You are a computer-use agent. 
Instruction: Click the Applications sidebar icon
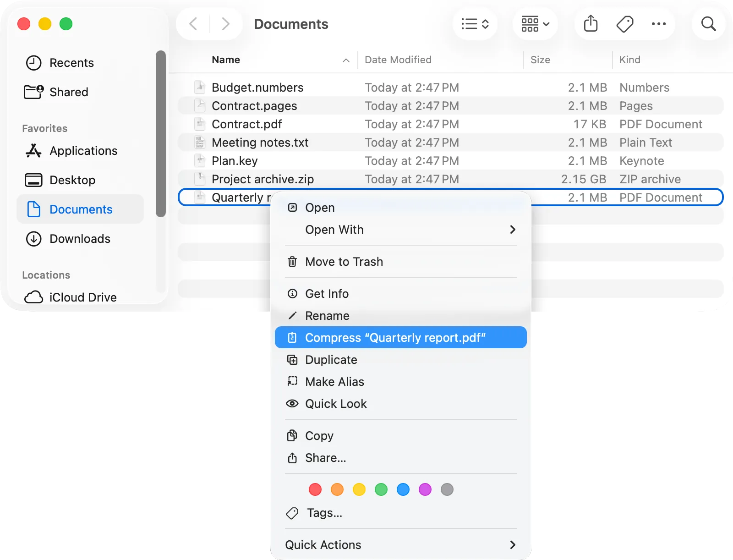pyautogui.click(x=33, y=151)
